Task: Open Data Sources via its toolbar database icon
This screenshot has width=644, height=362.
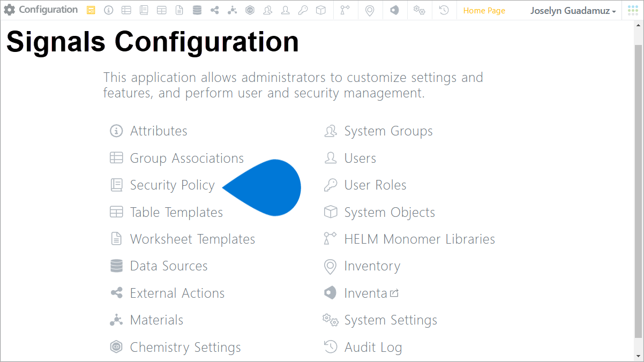Action: pos(197,10)
